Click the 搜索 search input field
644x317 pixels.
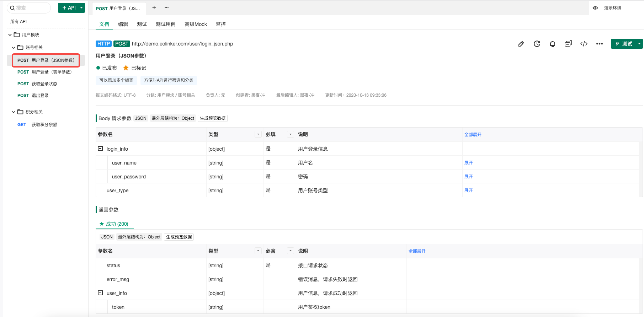tap(29, 8)
